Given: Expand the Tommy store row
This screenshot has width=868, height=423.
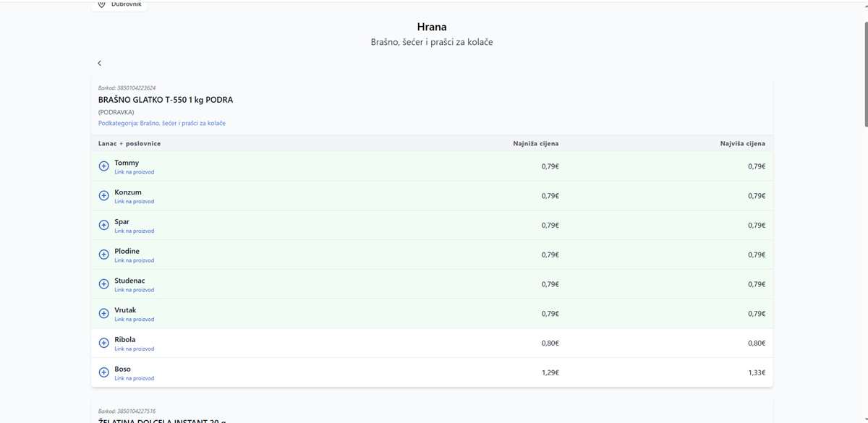Looking at the screenshot, I should [x=103, y=166].
